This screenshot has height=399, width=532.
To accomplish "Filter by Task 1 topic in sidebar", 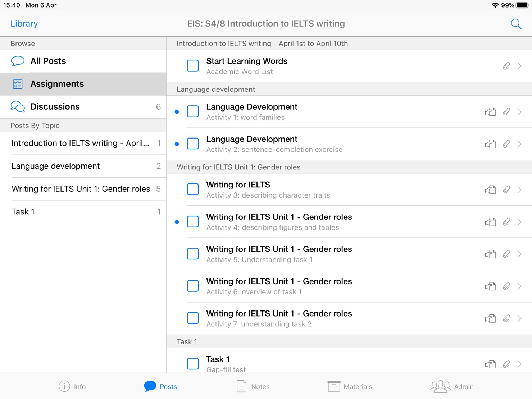I will (x=83, y=212).
